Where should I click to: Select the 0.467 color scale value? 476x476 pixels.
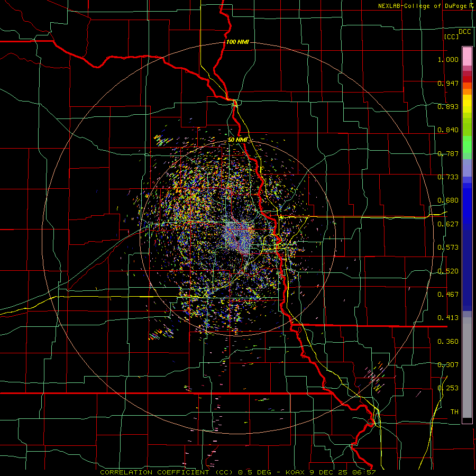pyautogui.click(x=448, y=295)
